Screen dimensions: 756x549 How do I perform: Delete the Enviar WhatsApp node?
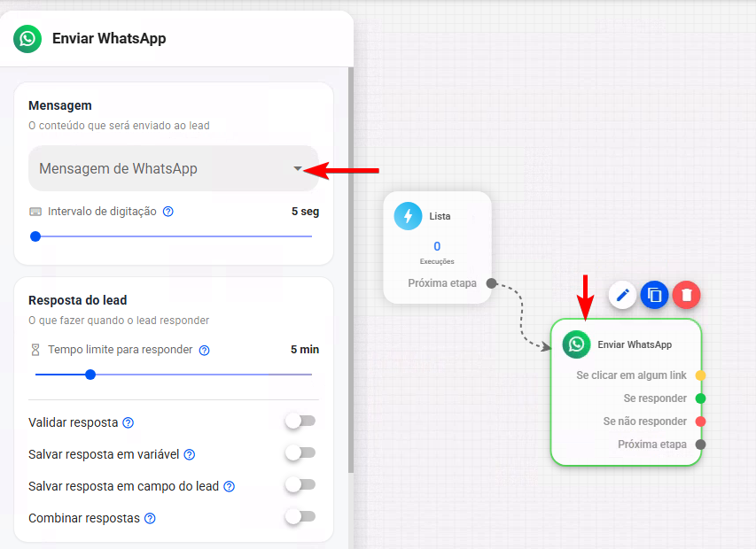pos(687,295)
